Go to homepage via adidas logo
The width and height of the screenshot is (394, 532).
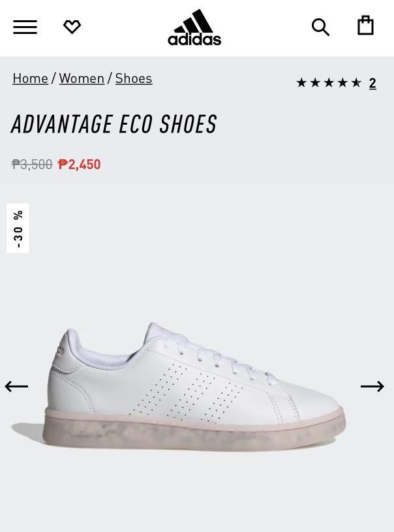pos(194,27)
